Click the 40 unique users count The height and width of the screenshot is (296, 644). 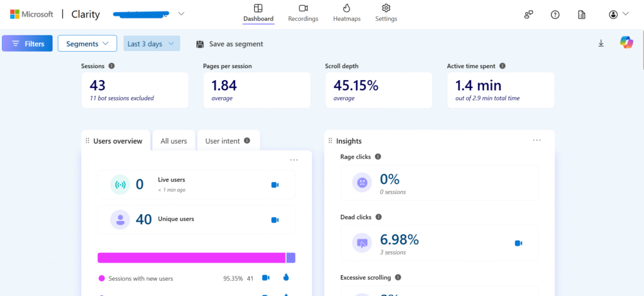coord(144,219)
